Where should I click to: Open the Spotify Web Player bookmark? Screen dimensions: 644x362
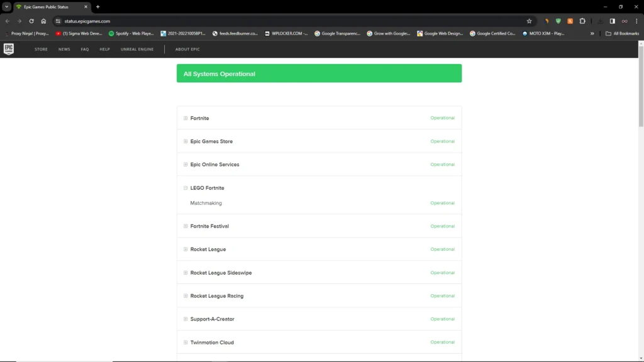tap(131, 33)
